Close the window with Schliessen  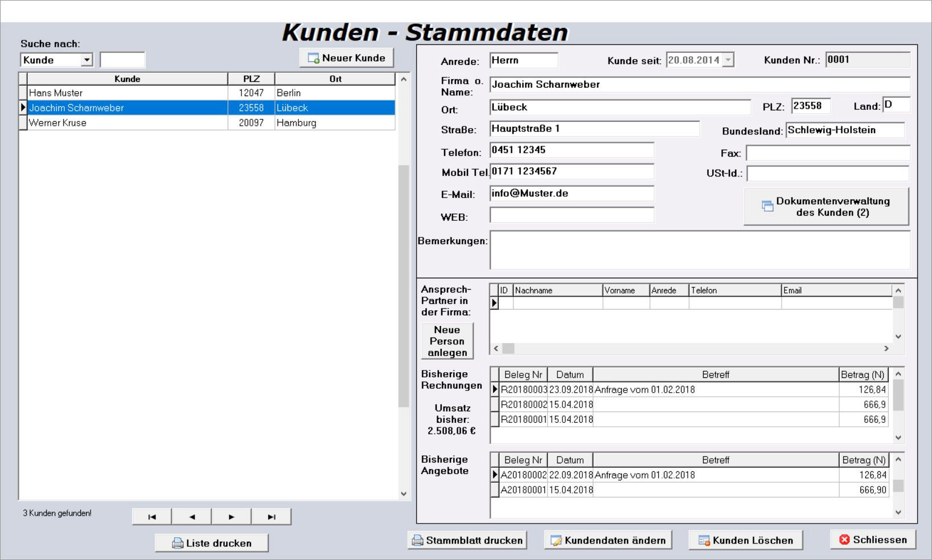click(x=873, y=540)
